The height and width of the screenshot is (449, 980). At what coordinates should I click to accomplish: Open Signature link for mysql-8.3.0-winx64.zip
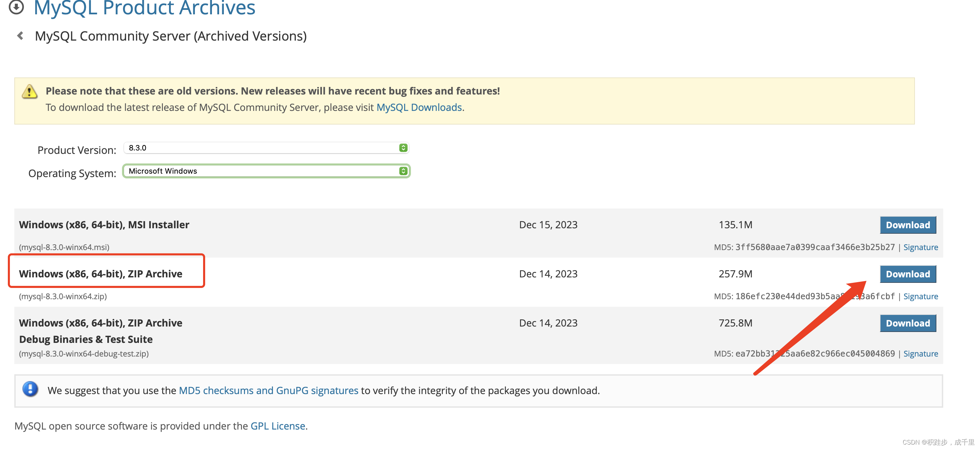920,297
